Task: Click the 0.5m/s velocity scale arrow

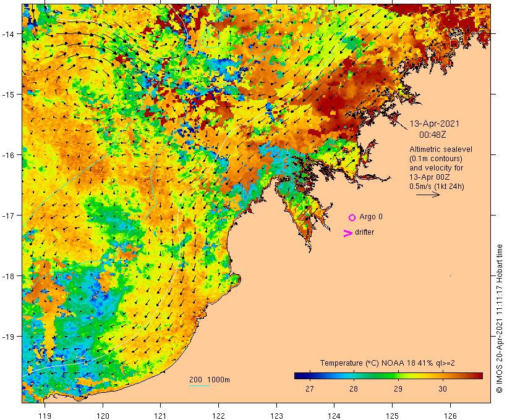Action: 428,195
